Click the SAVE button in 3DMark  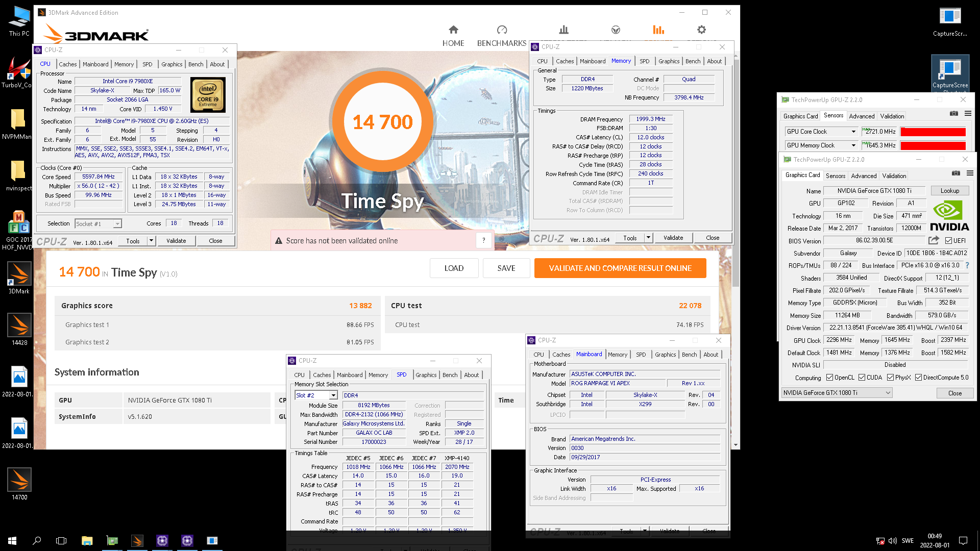click(506, 268)
